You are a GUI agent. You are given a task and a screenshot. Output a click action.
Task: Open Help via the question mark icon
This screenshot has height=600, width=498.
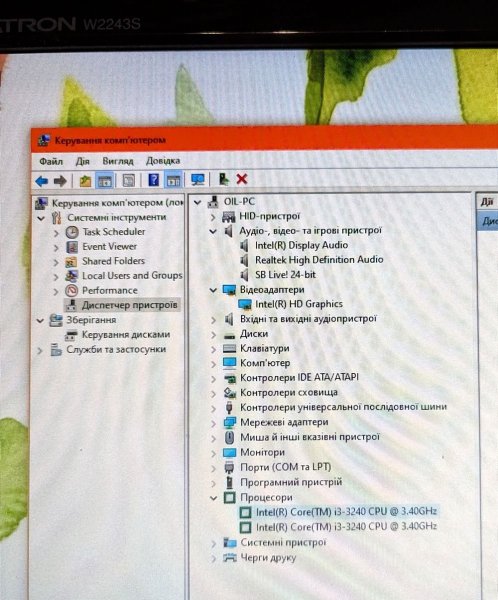tap(153, 179)
